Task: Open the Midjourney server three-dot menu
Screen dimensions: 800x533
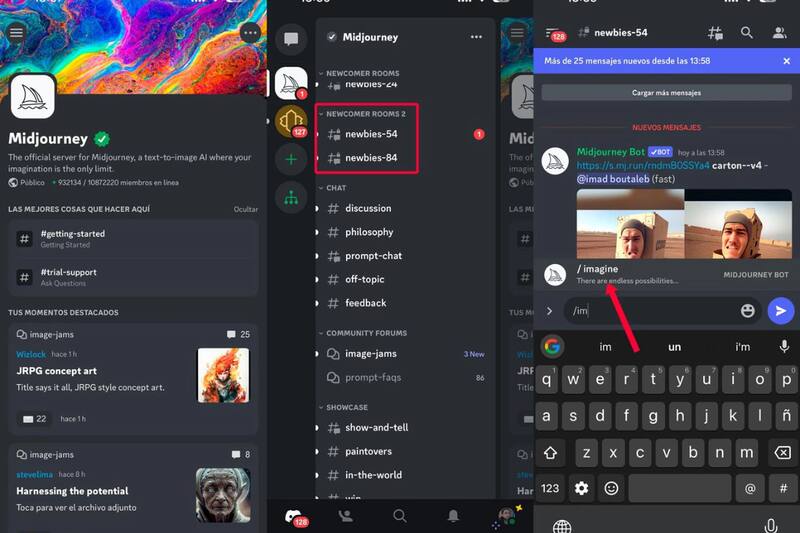Action: 476,37
